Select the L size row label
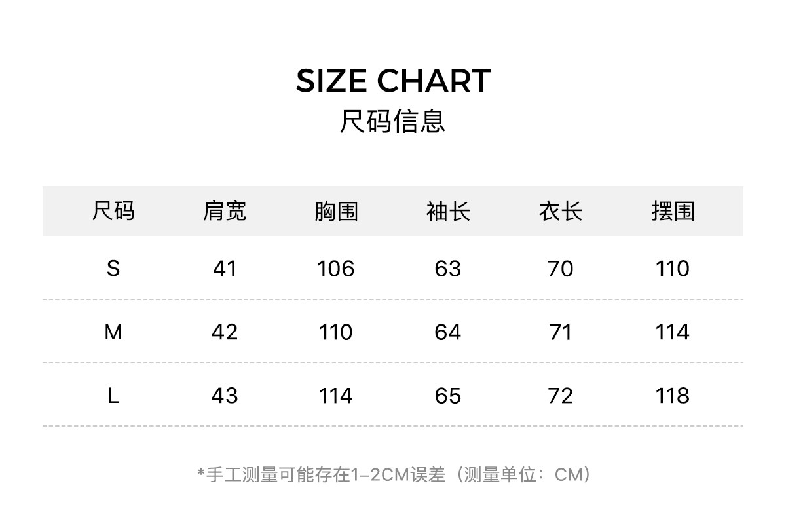This screenshot has width=786, height=532. (113, 396)
